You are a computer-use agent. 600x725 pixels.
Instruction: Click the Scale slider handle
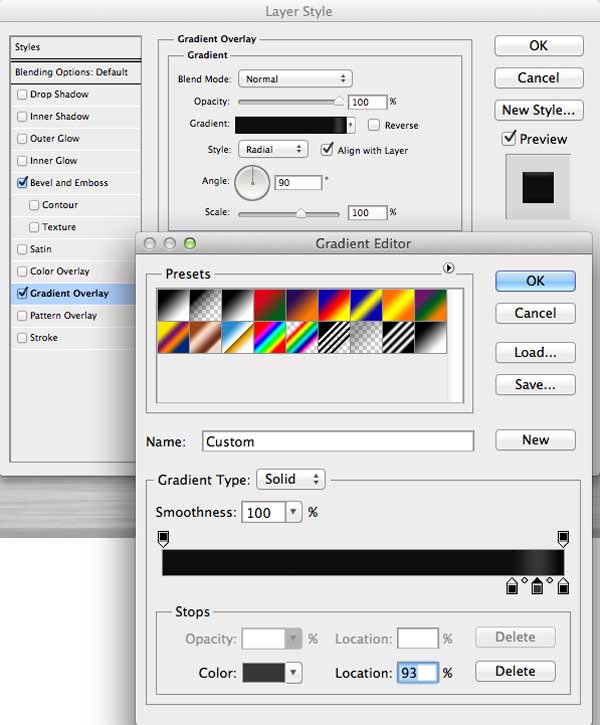301,213
